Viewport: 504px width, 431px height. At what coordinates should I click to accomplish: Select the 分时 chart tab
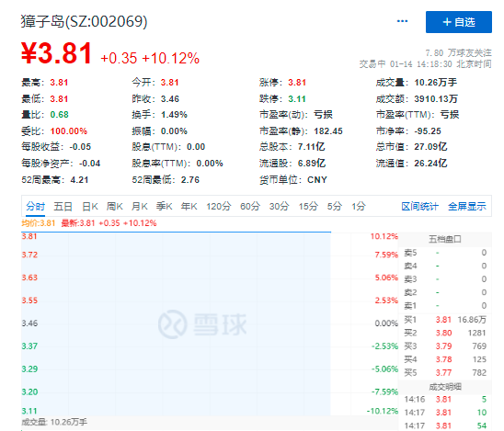[35, 206]
